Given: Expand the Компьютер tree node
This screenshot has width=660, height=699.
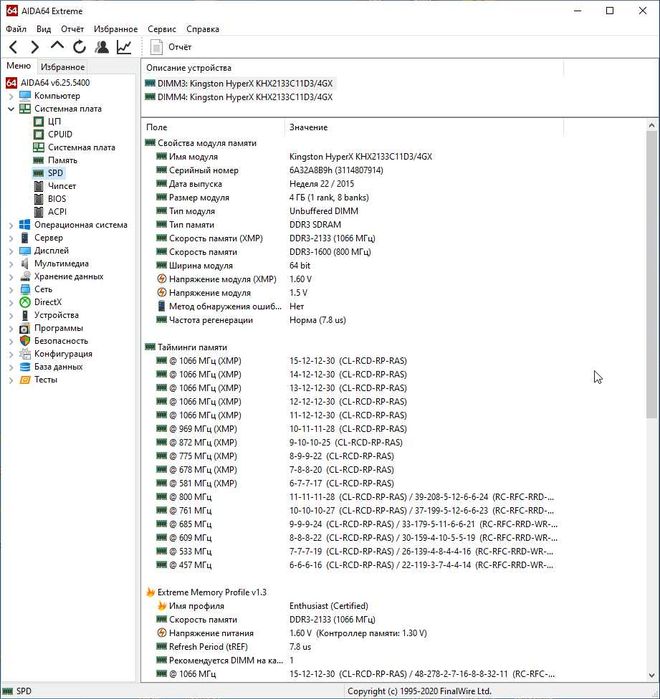Looking at the screenshot, I should [x=11, y=96].
